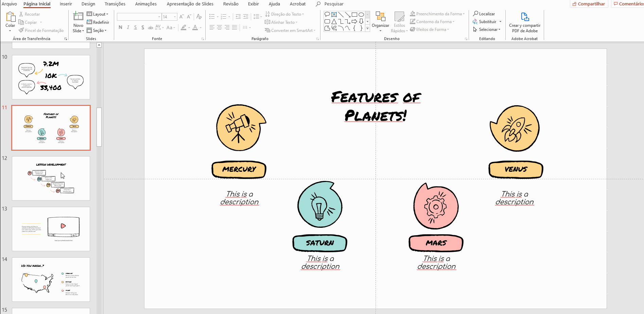Click Converter em SmartArt button
The height and width of the screenshot is (314, 644).
coord(290,31)
